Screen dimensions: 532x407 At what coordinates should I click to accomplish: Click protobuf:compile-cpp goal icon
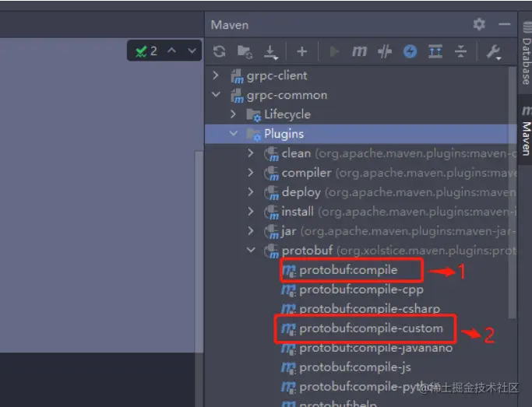(288, 290)
